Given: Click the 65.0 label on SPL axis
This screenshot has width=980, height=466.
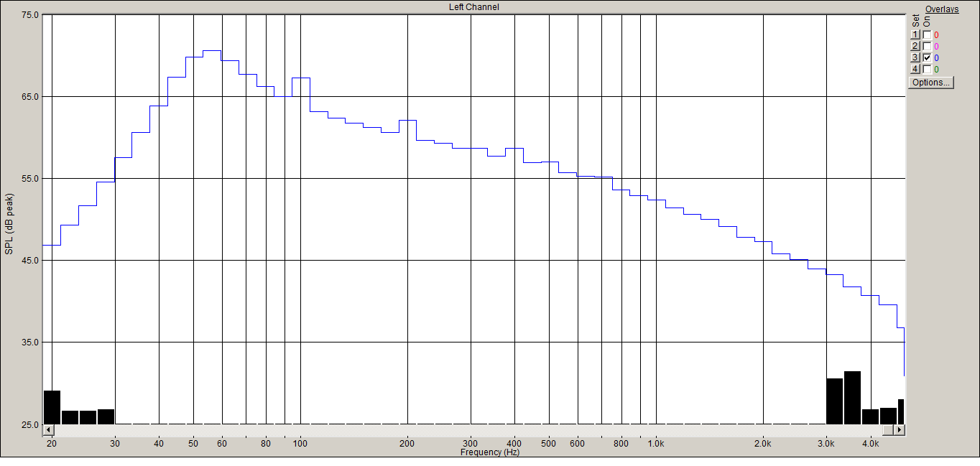Looking at the screenshot, I should [x=31, y=96].
